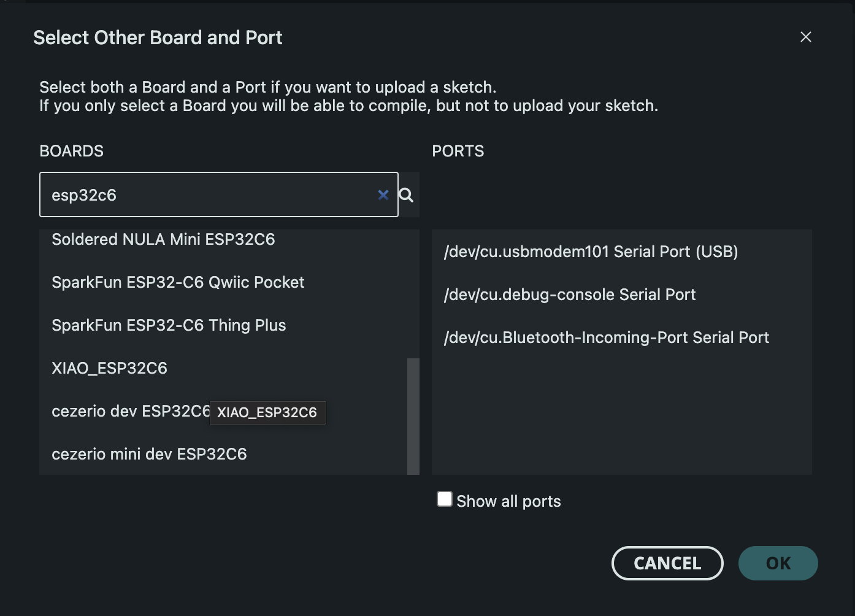855x616 pixels.
Task: Select the /dev/cu.usbmodem101 Serial Port
Action: tap(591, 251)
